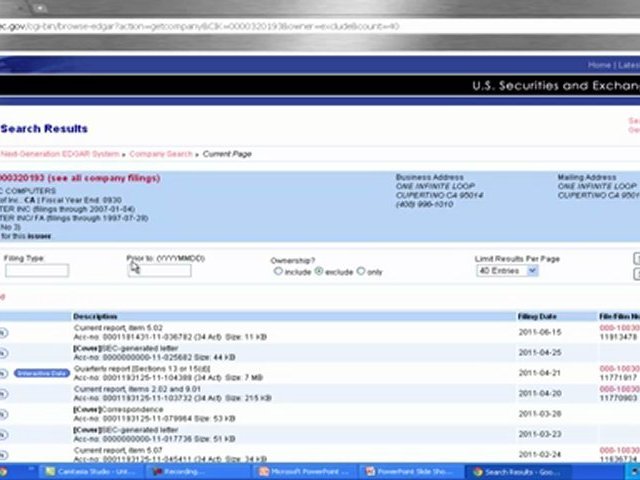Open documents button on the 2011-04-20 row
The image size is (640, 480).
point(3,394)
